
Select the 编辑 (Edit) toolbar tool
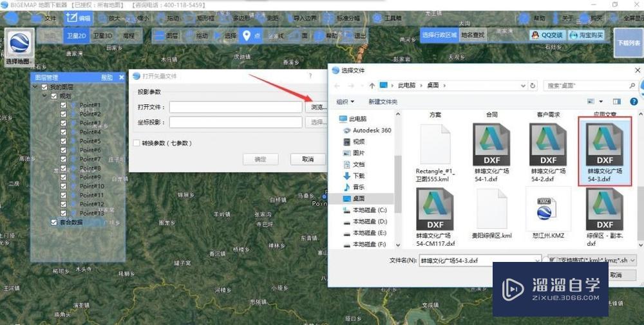(78, 19)
